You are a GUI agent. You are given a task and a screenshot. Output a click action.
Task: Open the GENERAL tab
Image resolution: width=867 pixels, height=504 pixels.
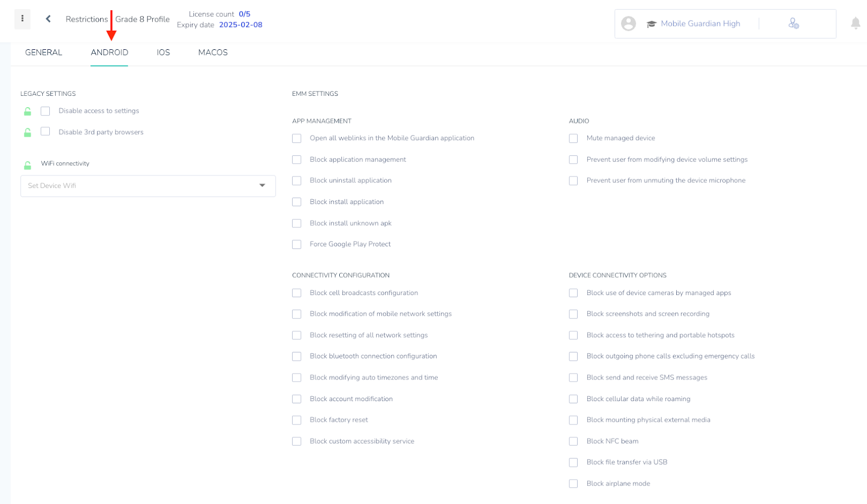pos(44,53)
